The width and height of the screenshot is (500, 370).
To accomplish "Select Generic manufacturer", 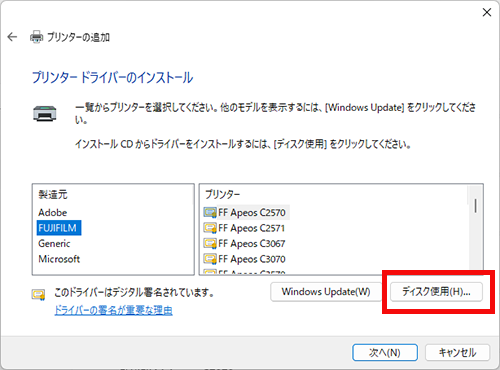I will coord(54,243).
